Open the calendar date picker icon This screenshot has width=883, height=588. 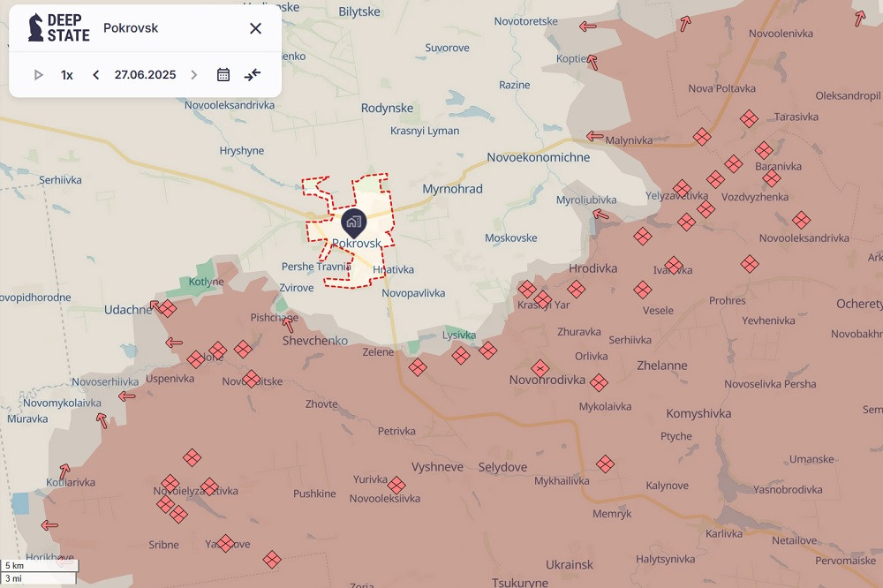(223, 74)
